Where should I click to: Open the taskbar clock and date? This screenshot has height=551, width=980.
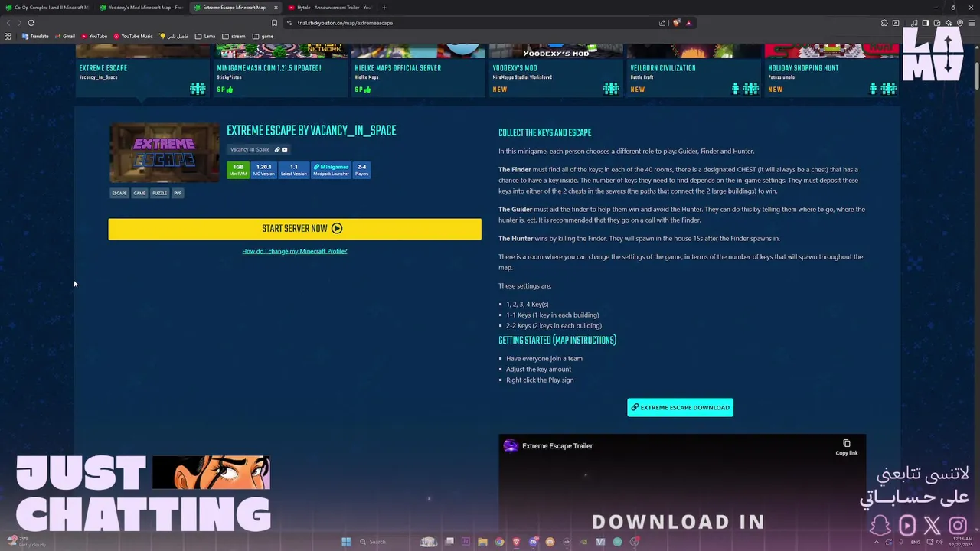961,542
